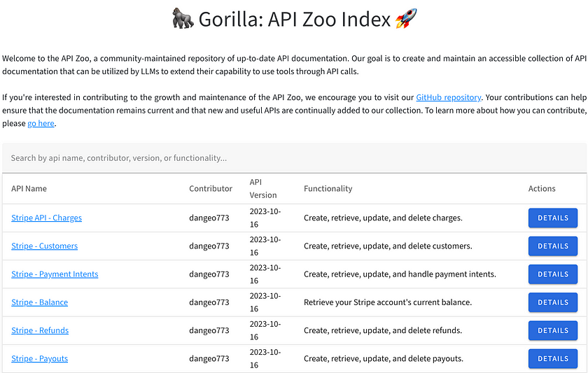Open the Stripe API - Charges link
The width and height of the screenshot is (588, 373).
46,218
